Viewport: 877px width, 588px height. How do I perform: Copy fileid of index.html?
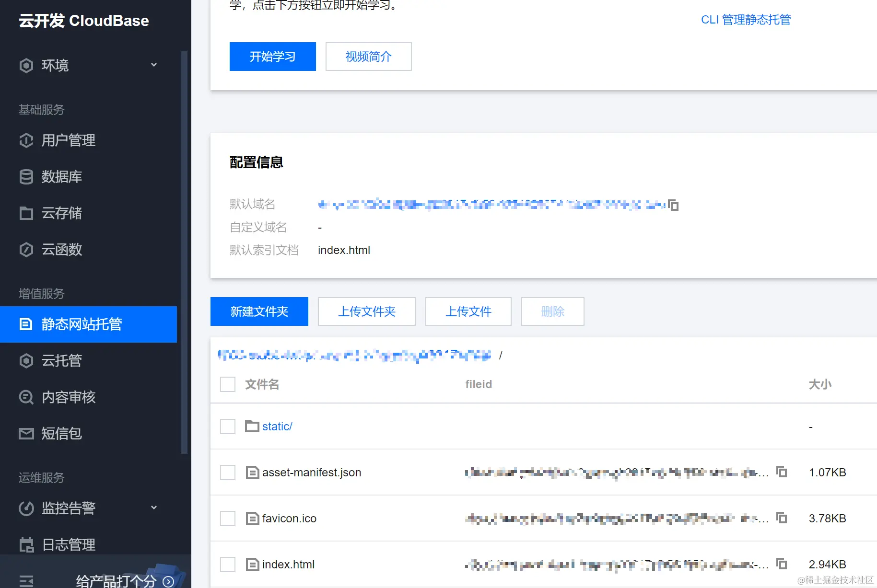click(782, 564)
